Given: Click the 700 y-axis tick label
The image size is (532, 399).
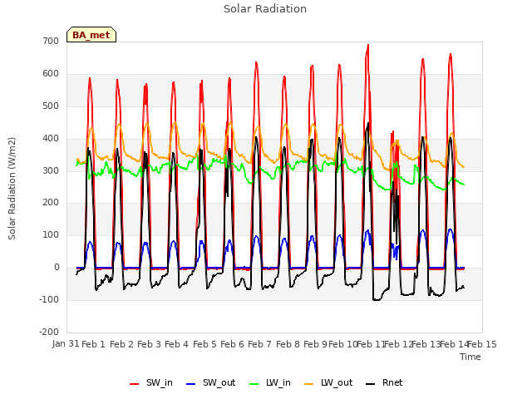Looking at the screenshot, I should (x=51, y=41).
